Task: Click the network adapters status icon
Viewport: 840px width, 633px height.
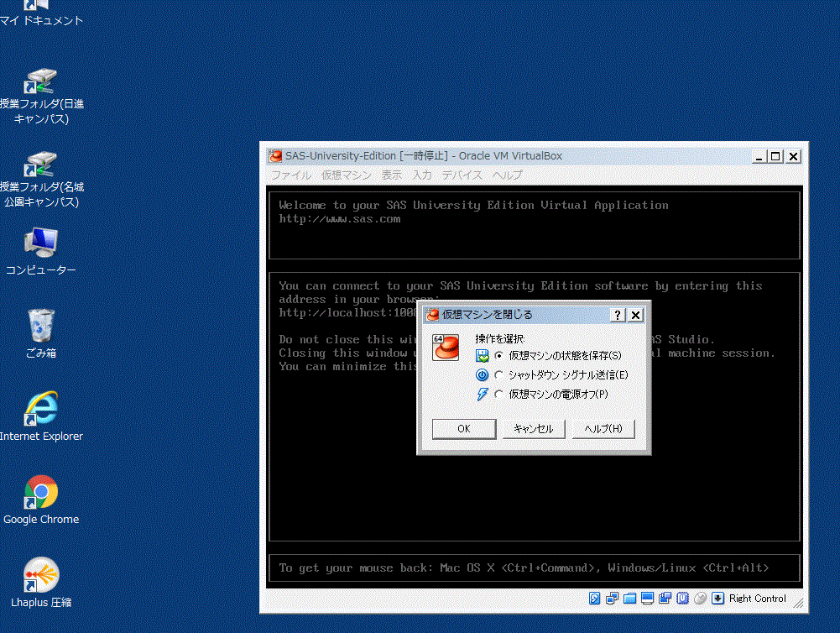Action: [x=612, y=599]
